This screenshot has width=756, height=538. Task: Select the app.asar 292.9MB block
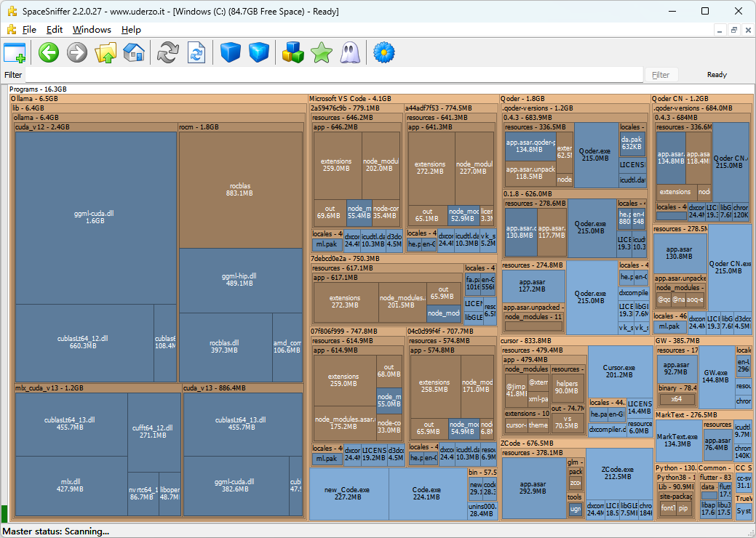[533, 487]
